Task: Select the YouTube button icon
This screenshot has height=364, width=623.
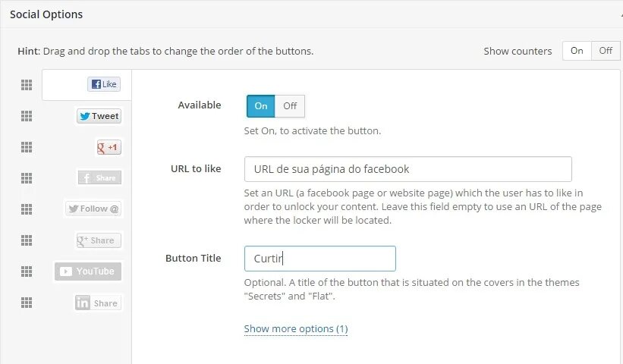Action: tap(87, 271)
